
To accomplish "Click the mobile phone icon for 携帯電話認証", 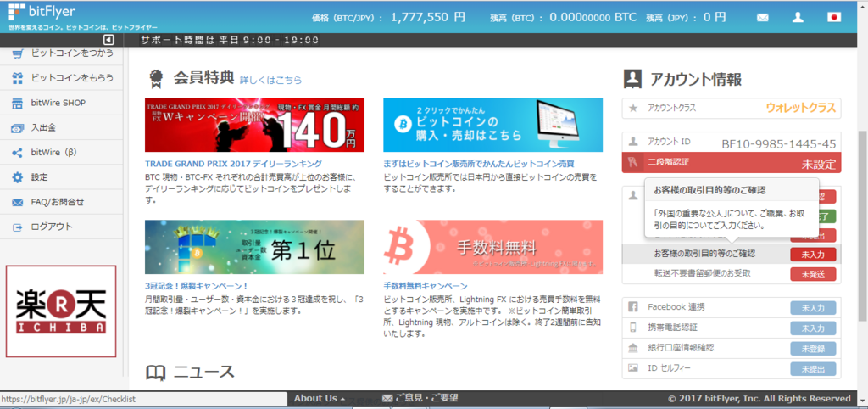I will click(633, 327).
